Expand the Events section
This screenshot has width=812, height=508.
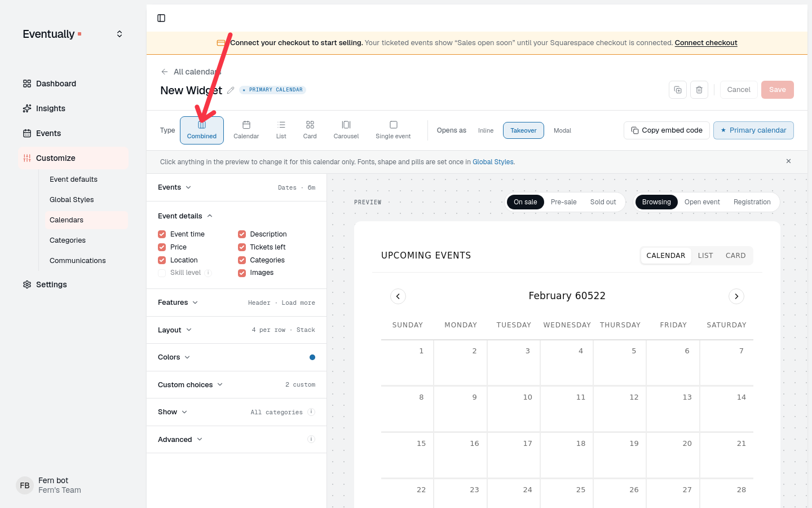236,187
